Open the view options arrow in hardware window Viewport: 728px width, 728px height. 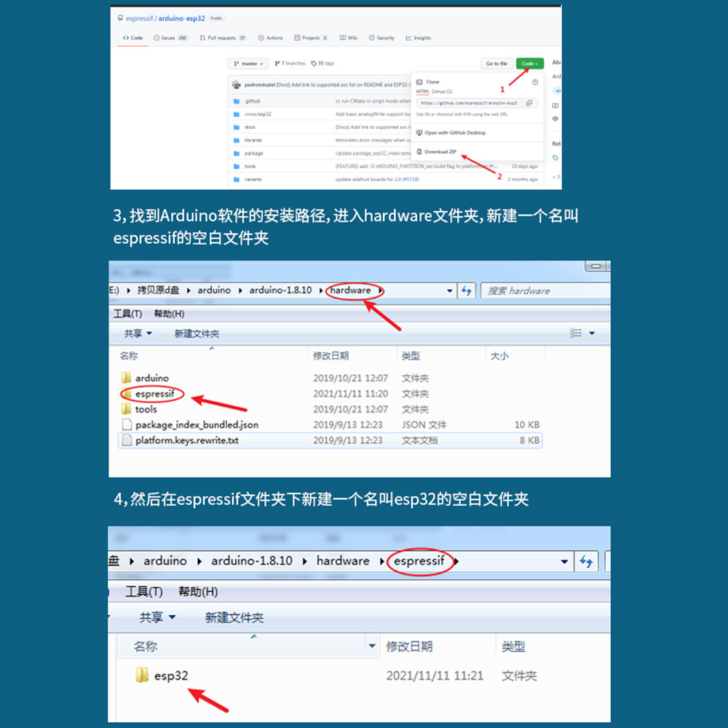pyautogui.click(x=592, y=333)
